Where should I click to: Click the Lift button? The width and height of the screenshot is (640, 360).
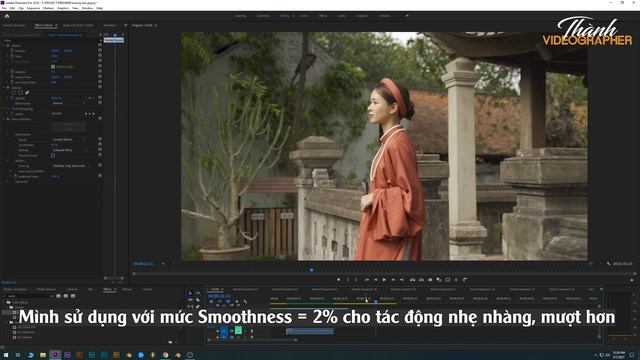tap(412, 280)
